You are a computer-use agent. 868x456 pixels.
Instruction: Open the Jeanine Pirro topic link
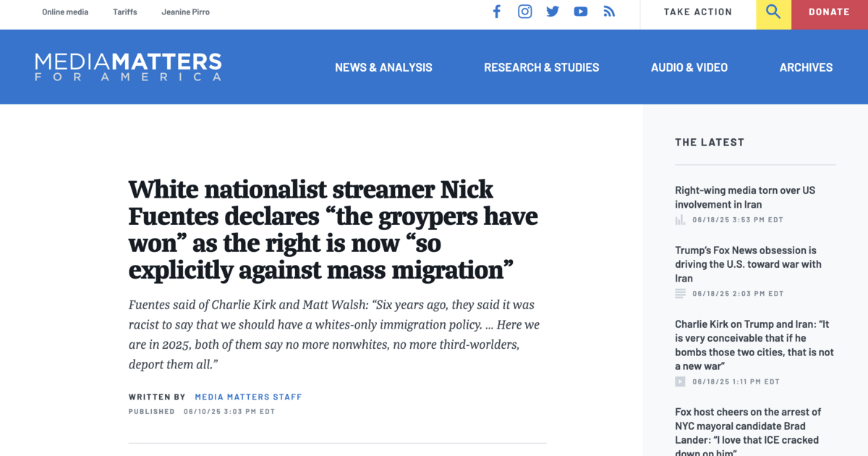tap(186, 12)
